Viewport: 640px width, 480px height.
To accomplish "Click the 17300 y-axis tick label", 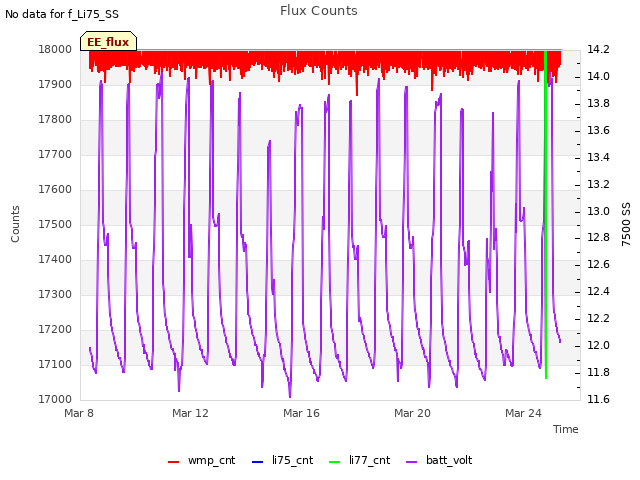I will (x=55, y=294).
